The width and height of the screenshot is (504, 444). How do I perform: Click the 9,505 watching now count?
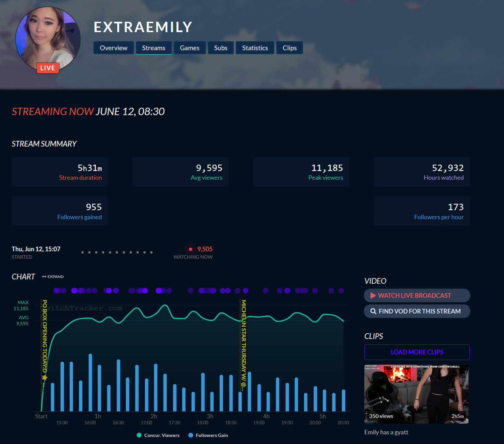point(205,249)
